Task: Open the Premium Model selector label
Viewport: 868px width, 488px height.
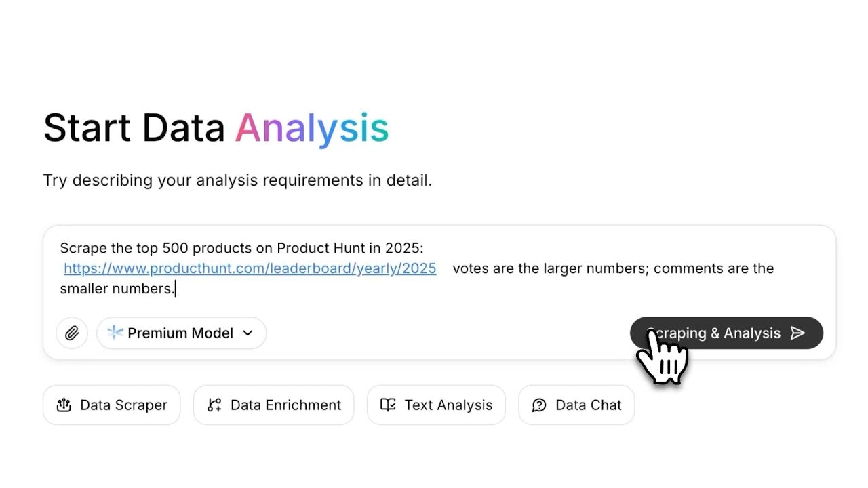Action: [180, 333]
